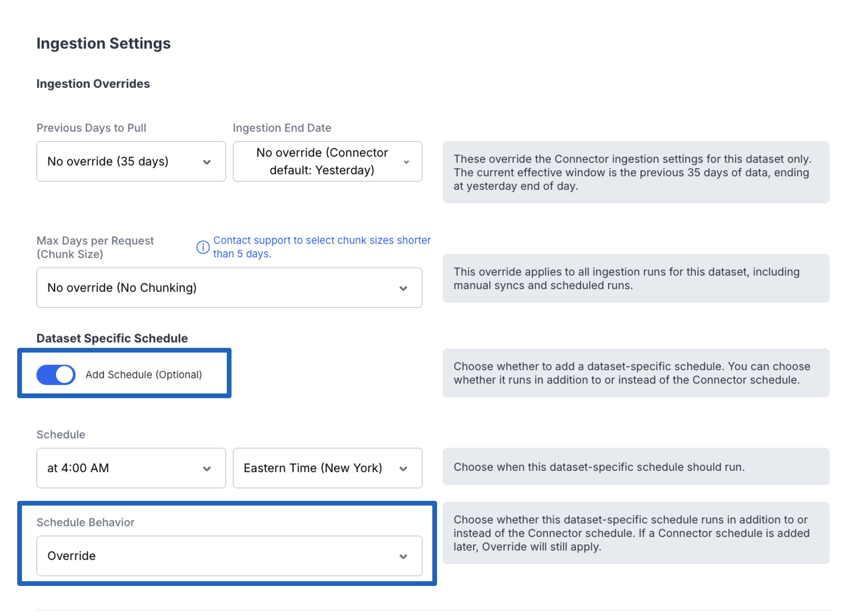Click the 'Max Days per Request (Chunk Size)' label
The width and height of the screenshot is (868, 616).
click(x=95, y=247)
